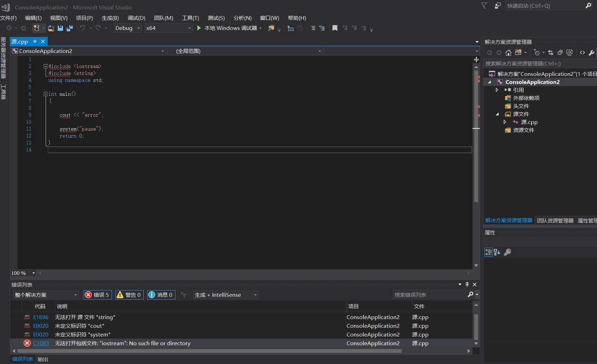
Task: Select the 头文件 folder in Solution Explorer
Action: (x=521, y=106)
